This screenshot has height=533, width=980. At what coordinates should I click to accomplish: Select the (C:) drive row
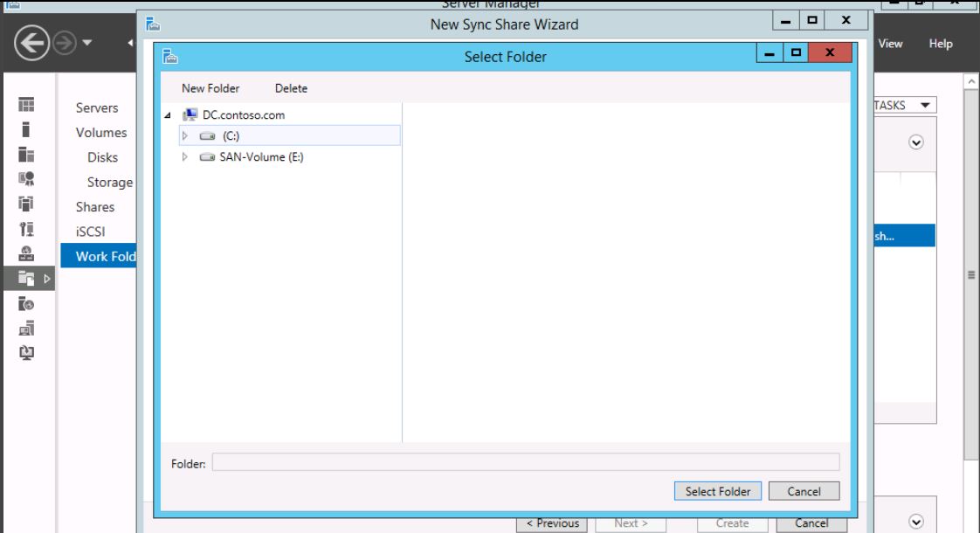[x=290, y=135]
